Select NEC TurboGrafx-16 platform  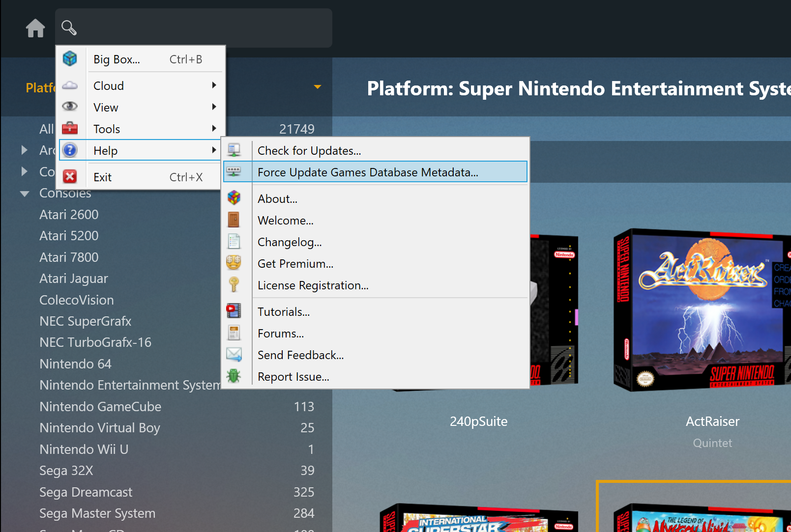(95, 342)
